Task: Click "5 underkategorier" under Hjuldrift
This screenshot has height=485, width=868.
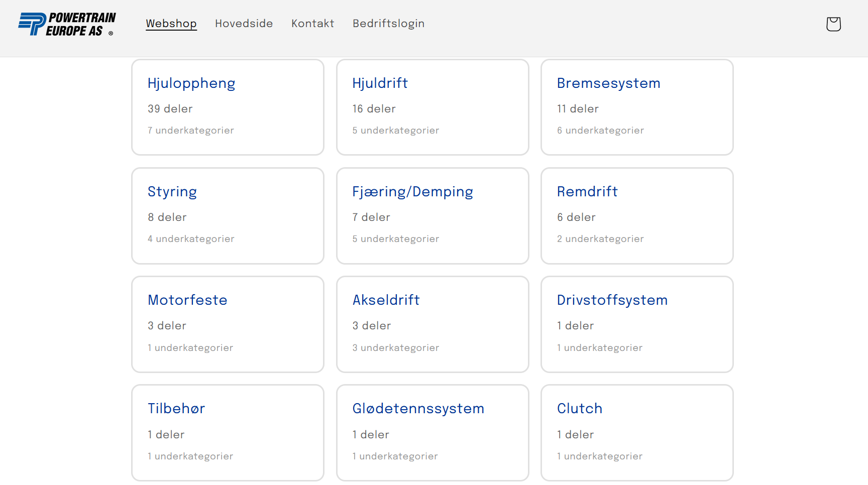Action: (x=396, y=131)
